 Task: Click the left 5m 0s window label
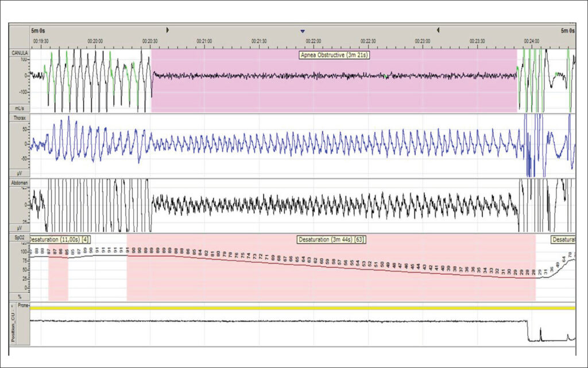click(x=38, y=31)
